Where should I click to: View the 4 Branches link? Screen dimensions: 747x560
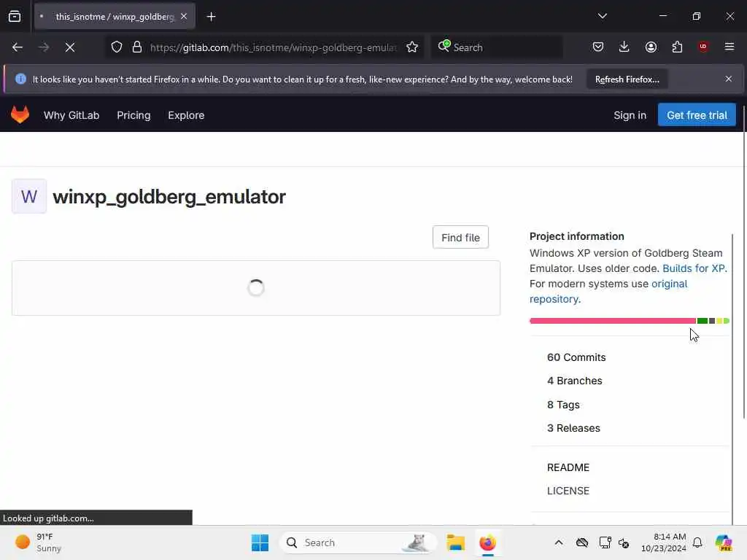pos(575,381)
